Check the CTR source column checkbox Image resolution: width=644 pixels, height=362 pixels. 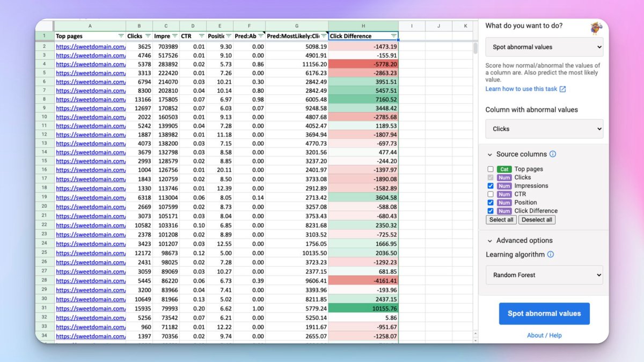tap(491, 194)
